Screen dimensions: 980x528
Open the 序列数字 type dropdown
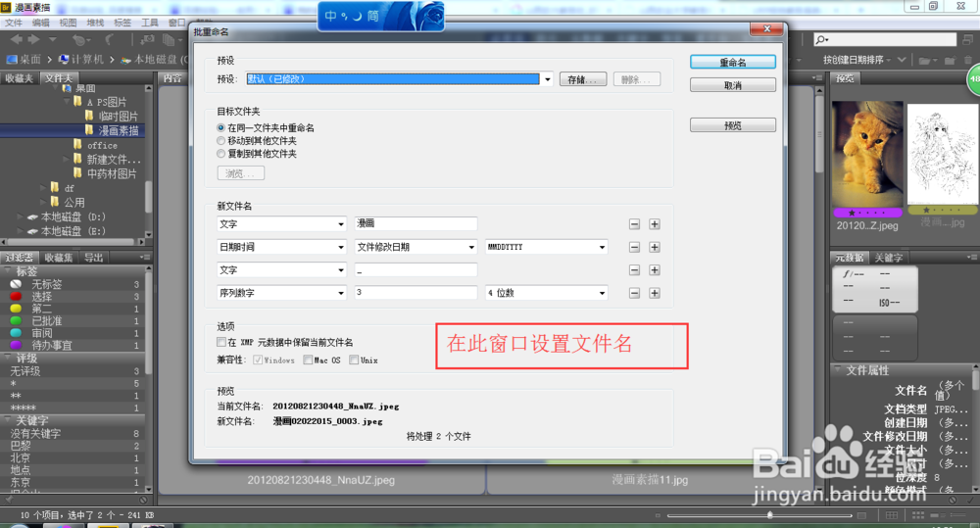[x=282, y=293]
